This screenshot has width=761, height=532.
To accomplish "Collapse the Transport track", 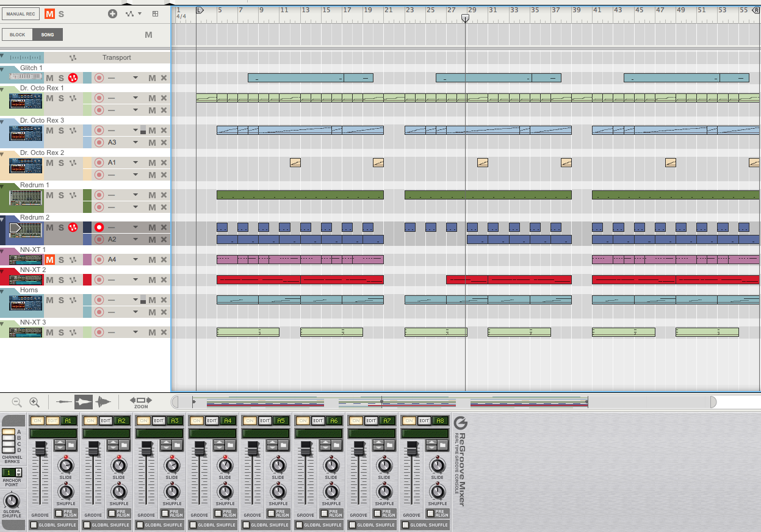I will tap(2, 56).
